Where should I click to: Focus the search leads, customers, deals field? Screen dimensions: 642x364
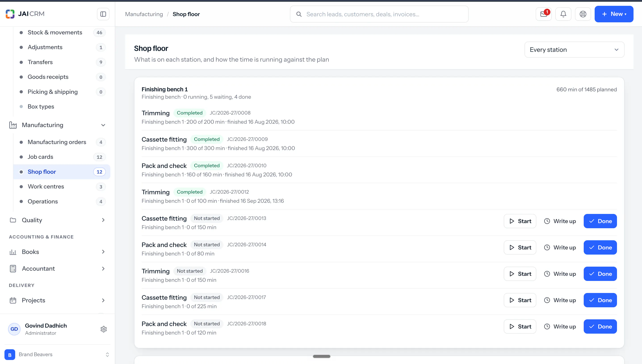(x=379, y=14)
